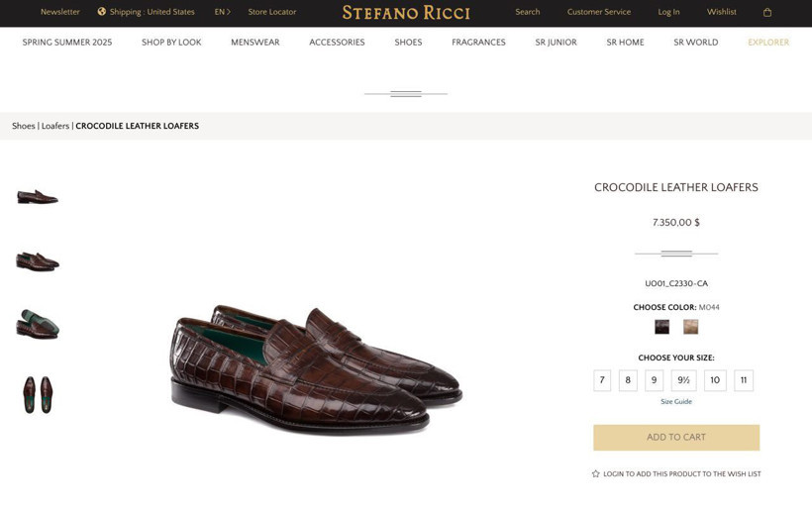Show the green-lining shoe thumbnail

pos(38,325)
